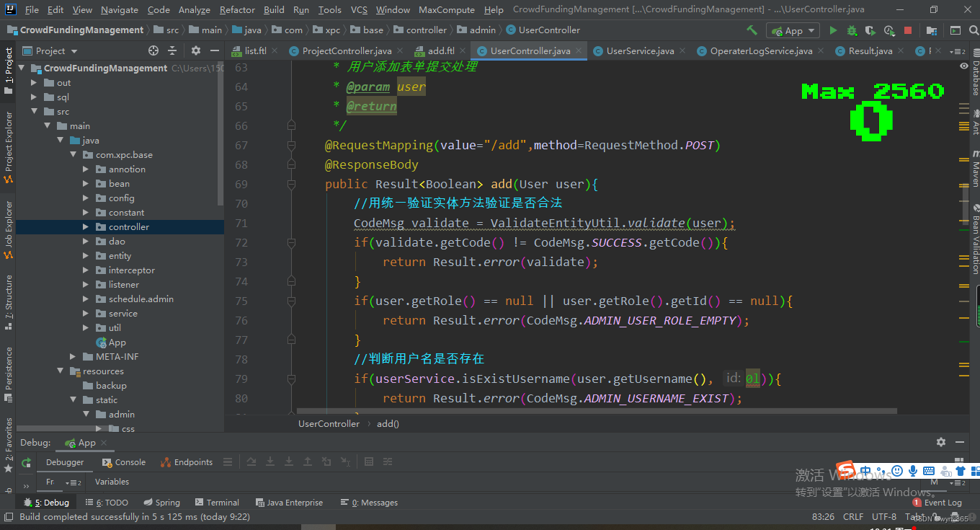Click the profiler run icon
980x530 pixels.
tap(889, 30)
